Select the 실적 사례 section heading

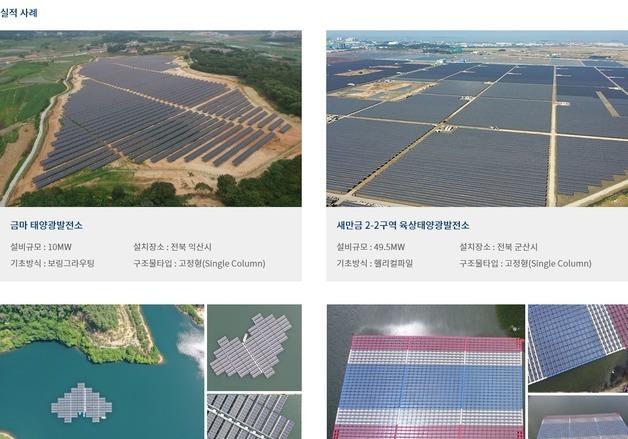[19, 13]
